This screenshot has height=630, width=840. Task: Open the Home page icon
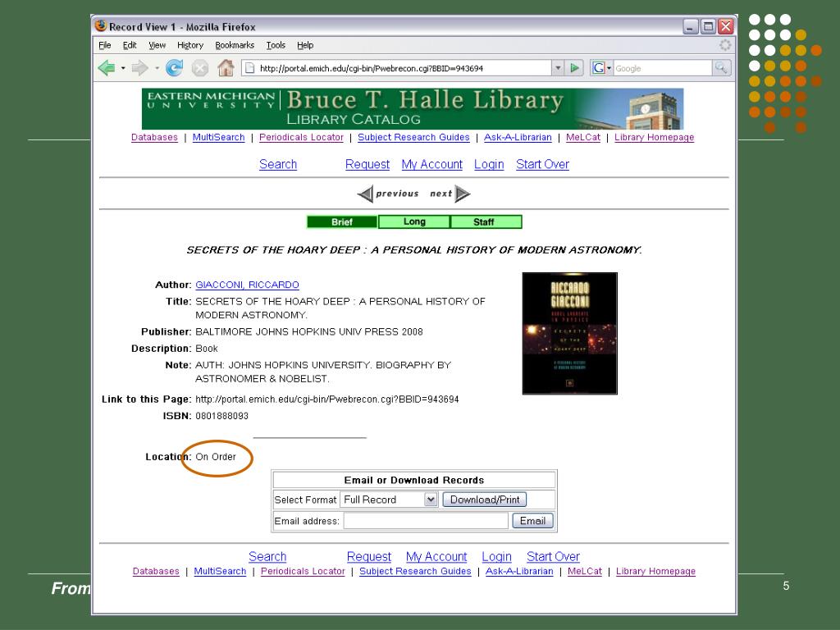[226, 67]
